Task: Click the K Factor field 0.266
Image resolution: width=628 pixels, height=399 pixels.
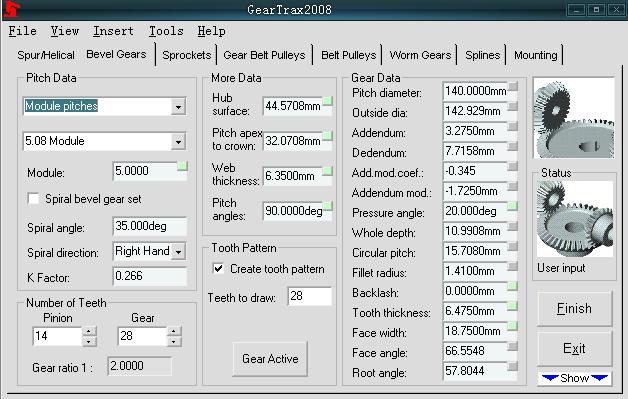Action: tap(150, 276)
